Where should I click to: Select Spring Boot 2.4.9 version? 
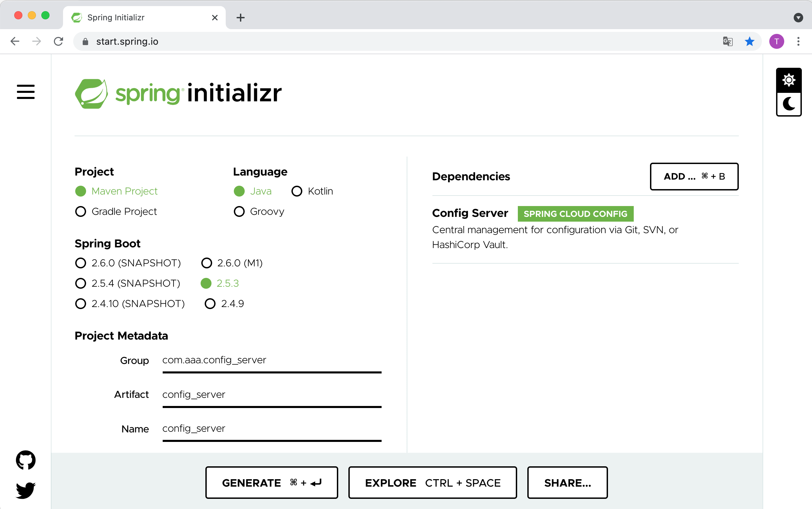pyautogui.click(x=210, y=304)
